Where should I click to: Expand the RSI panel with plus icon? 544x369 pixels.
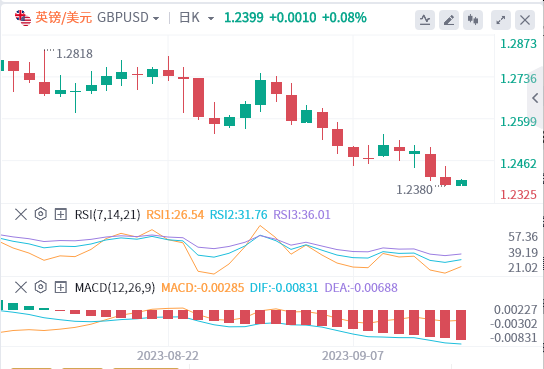(61, 214)
